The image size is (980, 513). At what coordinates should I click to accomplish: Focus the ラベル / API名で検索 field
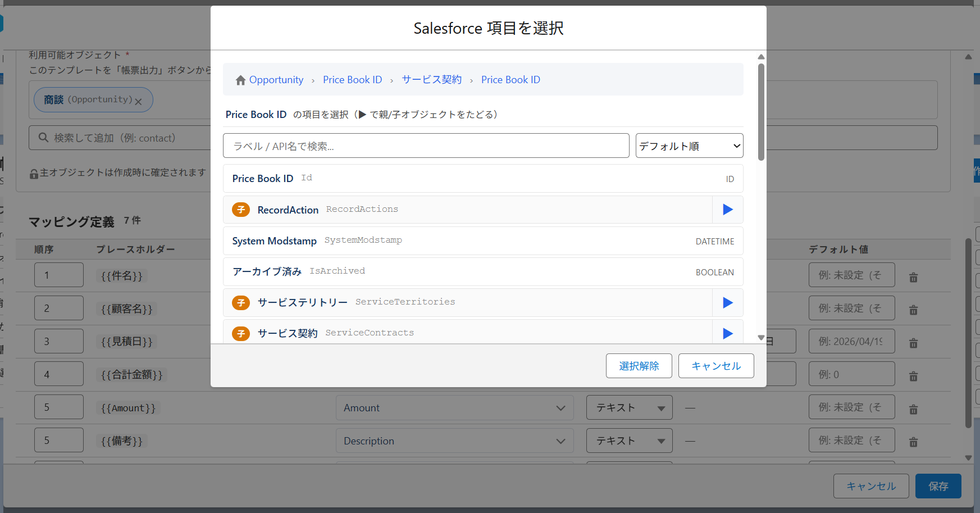[x=426, y=146]
